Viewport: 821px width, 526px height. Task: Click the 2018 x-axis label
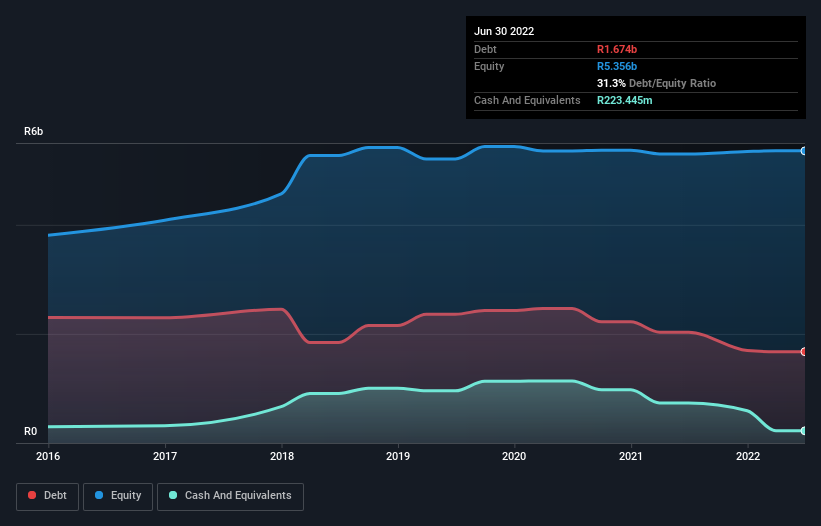282,456
